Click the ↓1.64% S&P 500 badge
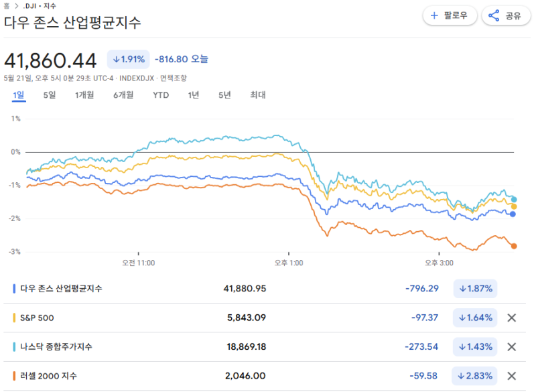 click(x=475, y=318)
